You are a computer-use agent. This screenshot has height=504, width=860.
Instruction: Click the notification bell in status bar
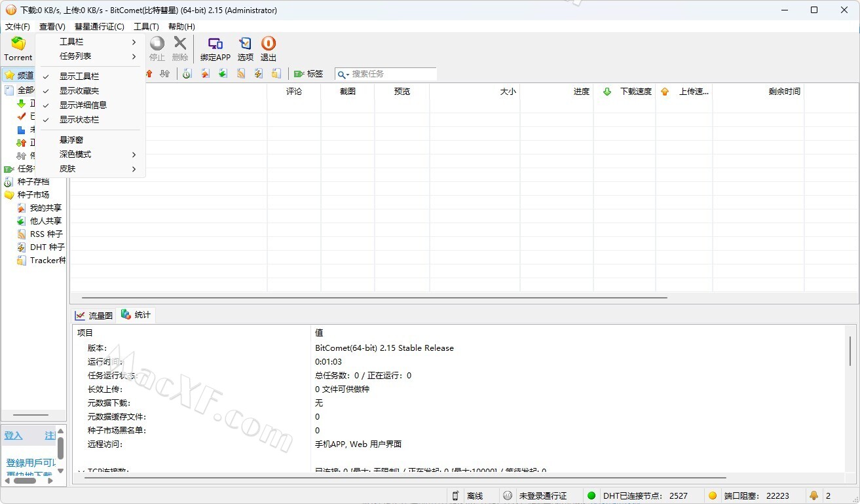tap(814, 496)
